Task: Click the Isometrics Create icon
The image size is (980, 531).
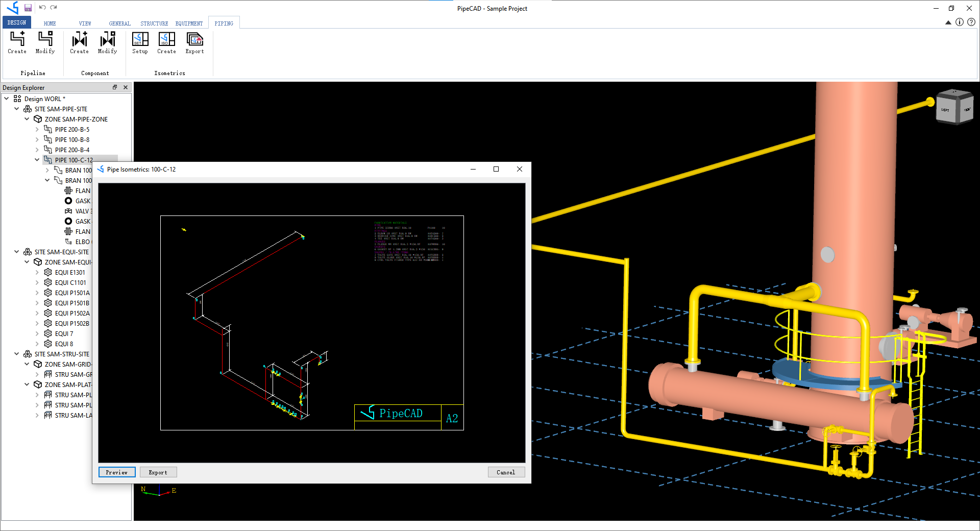Action: tap(166, 40)
